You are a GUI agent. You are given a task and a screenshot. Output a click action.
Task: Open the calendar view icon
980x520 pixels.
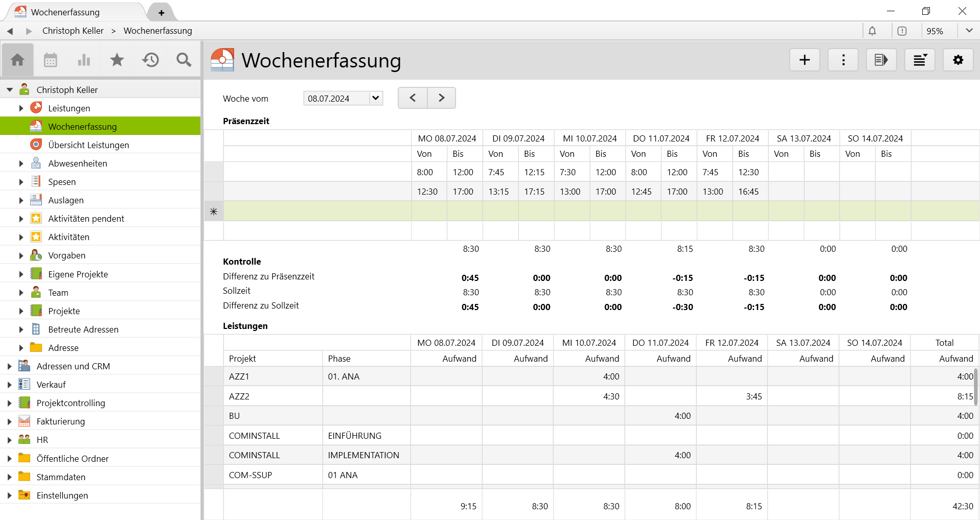[51, 60]
